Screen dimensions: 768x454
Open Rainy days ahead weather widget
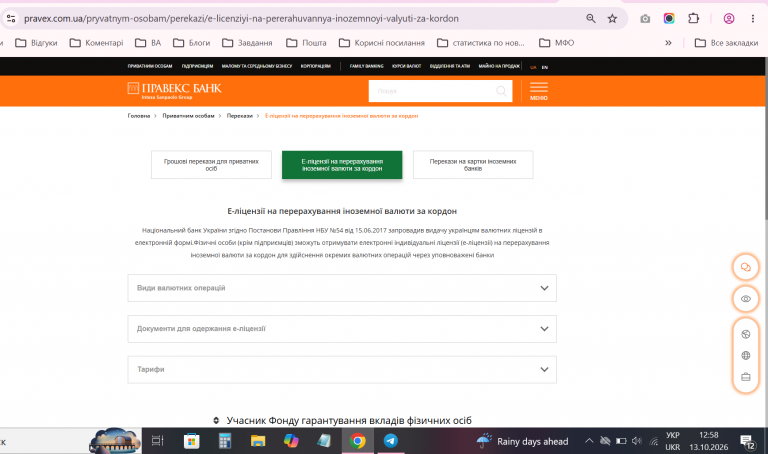pyautogui.click(x=523, y=441)
